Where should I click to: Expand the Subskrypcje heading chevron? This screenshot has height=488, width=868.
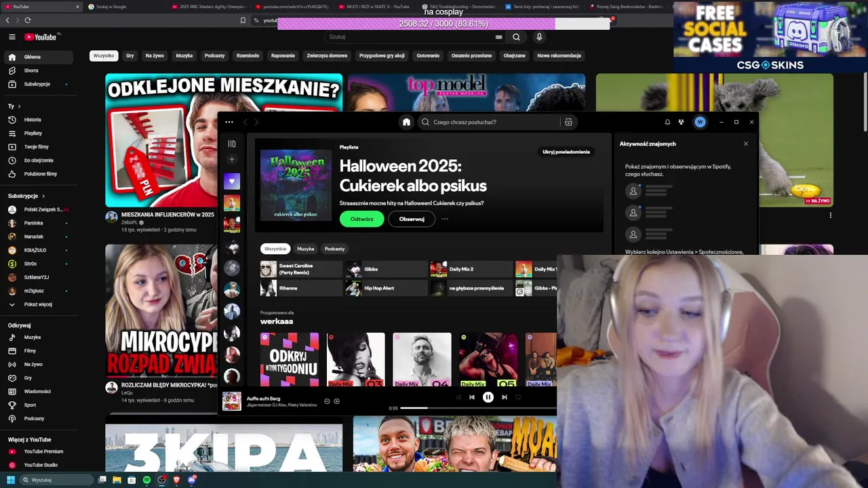point(43,196)
